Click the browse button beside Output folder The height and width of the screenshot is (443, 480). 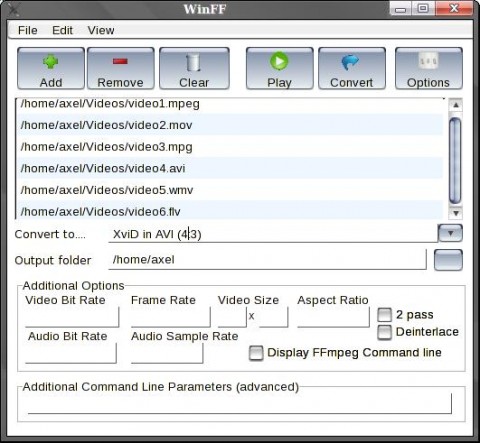448,260
